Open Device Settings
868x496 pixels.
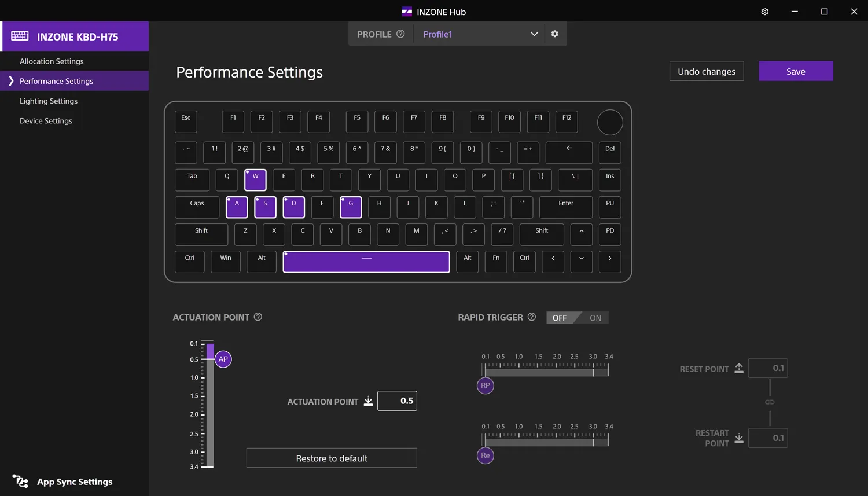(x=46, y=120)
